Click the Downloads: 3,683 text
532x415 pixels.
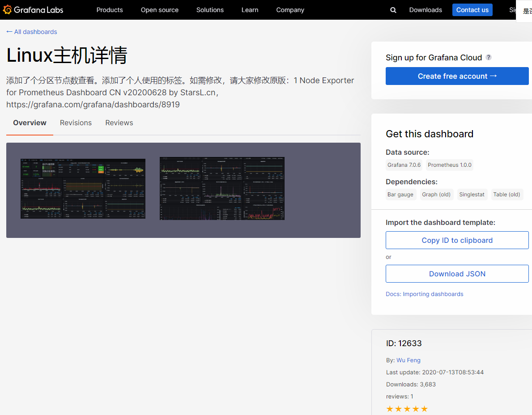click(411, 384)
